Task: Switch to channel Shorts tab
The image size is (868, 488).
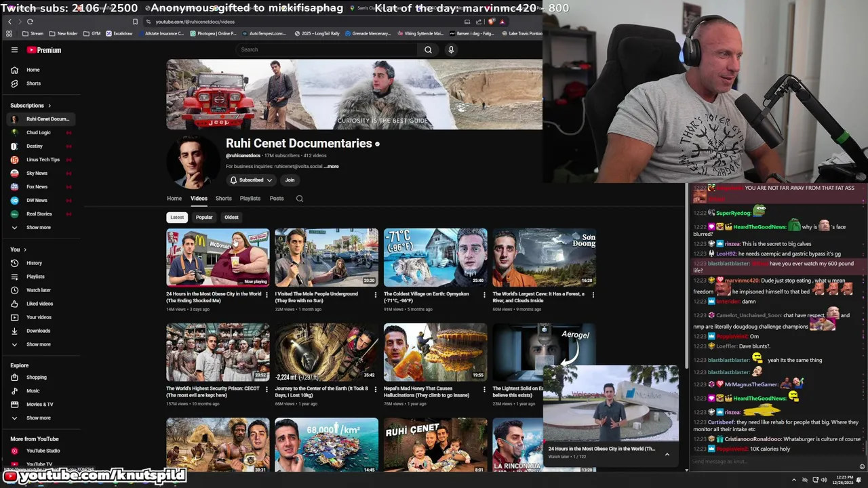Action: 223,199
